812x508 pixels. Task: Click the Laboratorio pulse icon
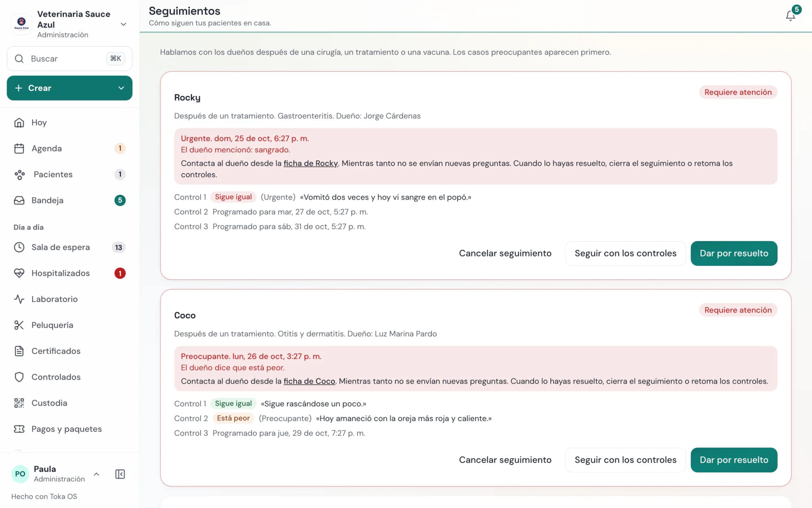click(x=19, y=299)
